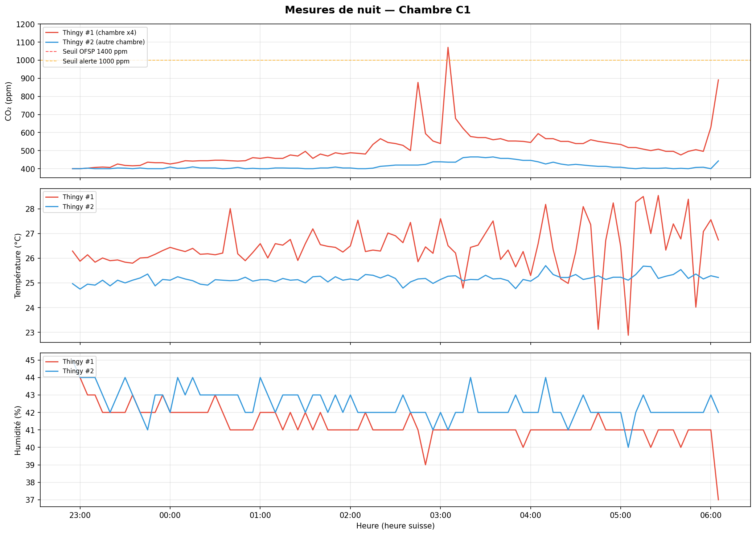The height and width of the screenshot is (535, 756).
Task: Click the '1100' CO₂ tick label
Action: [25, 42]
